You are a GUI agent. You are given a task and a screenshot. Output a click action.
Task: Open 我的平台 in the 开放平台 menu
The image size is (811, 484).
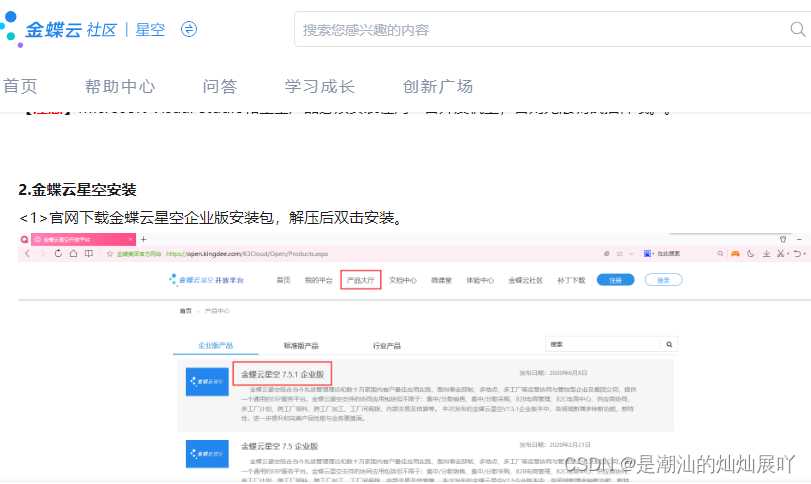coord(318,280)
